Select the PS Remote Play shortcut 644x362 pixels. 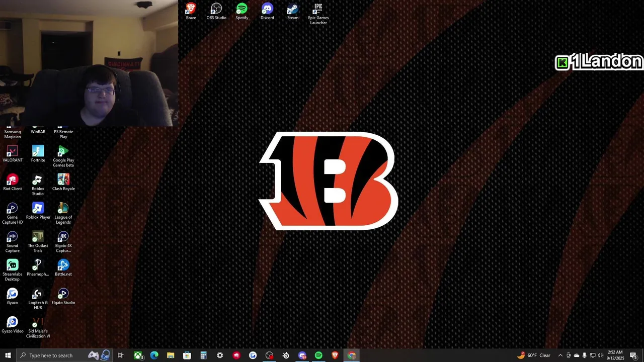(x=63, y=133)
